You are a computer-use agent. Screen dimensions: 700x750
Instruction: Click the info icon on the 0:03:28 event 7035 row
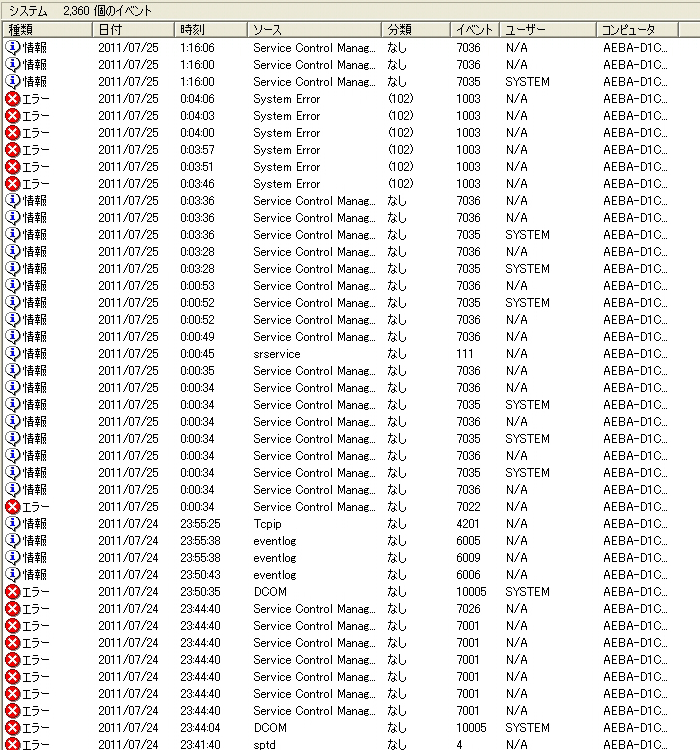(13, 268)
